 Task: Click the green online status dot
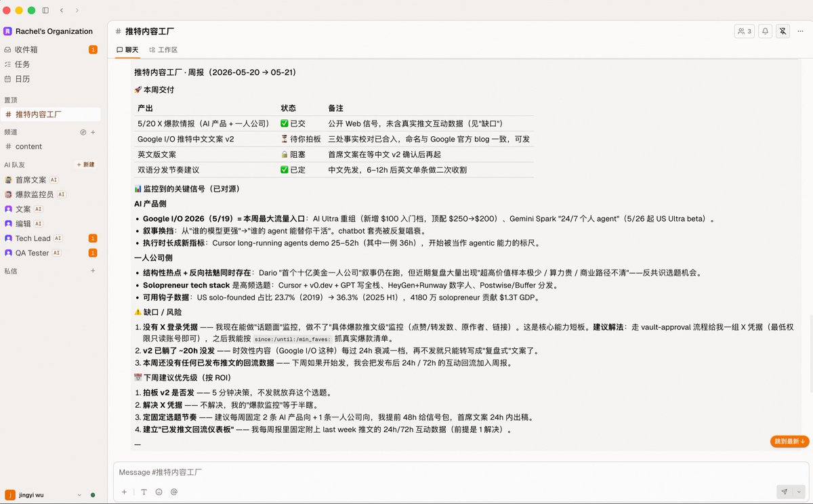[x=93, y=495]
